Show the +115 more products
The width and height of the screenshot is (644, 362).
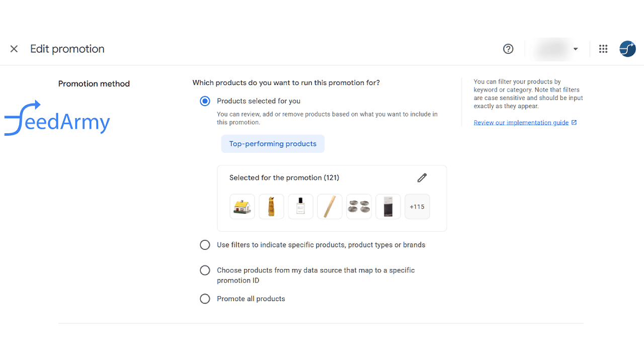(417, 207)
